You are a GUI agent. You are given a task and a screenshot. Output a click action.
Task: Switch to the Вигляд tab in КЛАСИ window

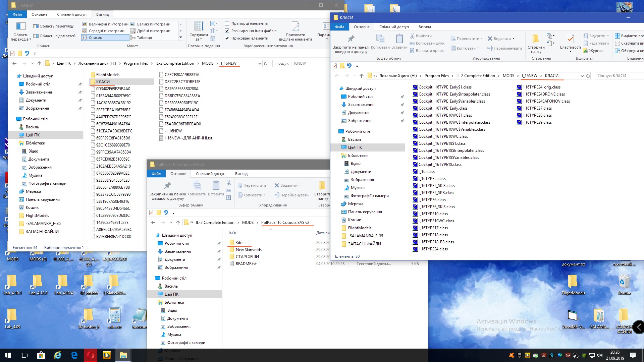tap(425, 27)
